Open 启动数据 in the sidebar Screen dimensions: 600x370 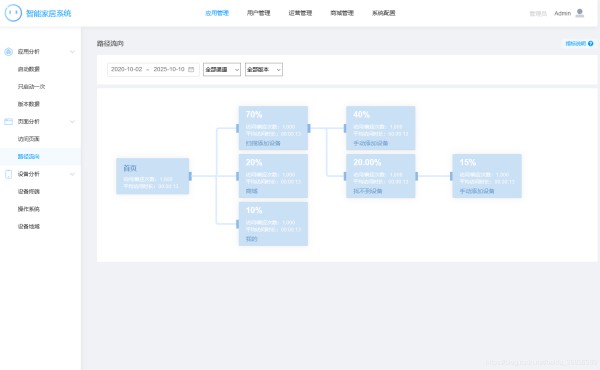point(29,69)
